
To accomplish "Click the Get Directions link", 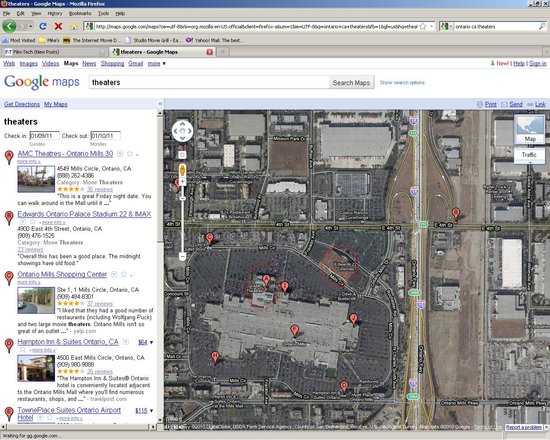I will 22,104.
